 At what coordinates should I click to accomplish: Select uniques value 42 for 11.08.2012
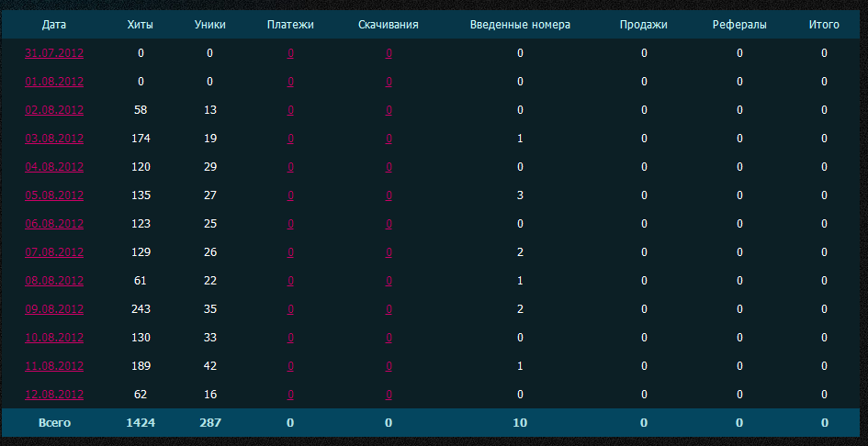(209, 366)
